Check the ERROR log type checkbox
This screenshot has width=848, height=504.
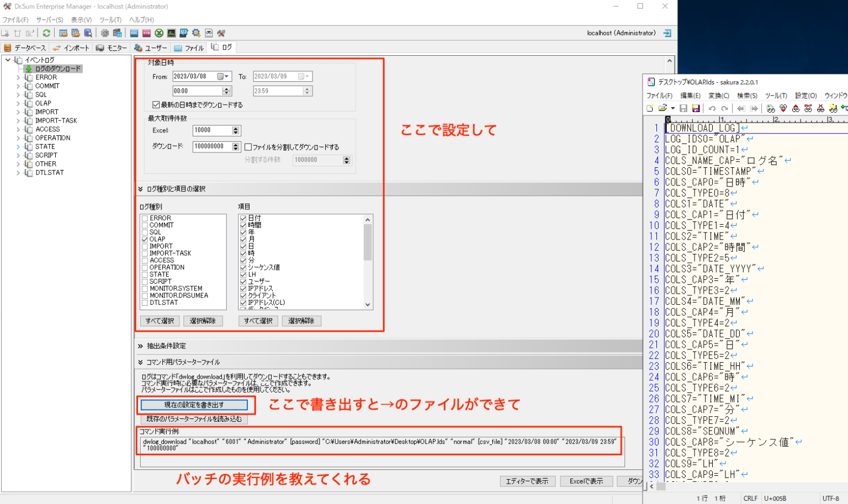coord(145,217)
